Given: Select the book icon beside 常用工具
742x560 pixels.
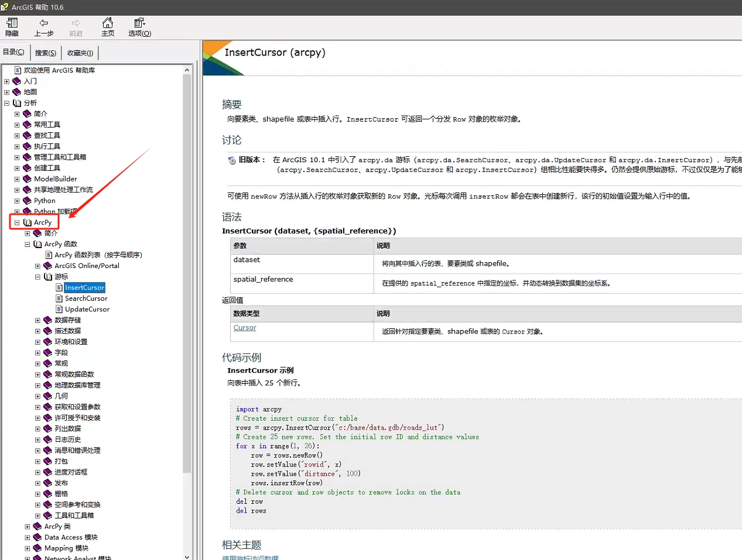Looking at the screenshot, I should 27,125.
